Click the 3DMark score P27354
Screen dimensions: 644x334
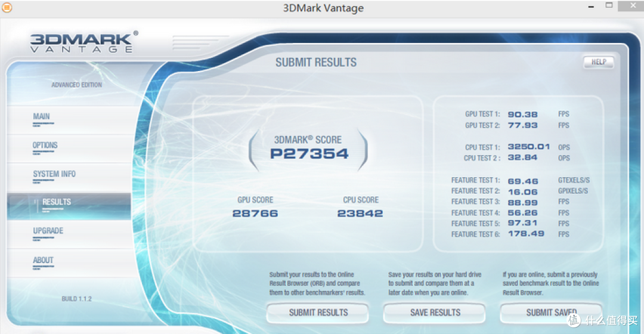click(309, 154)
